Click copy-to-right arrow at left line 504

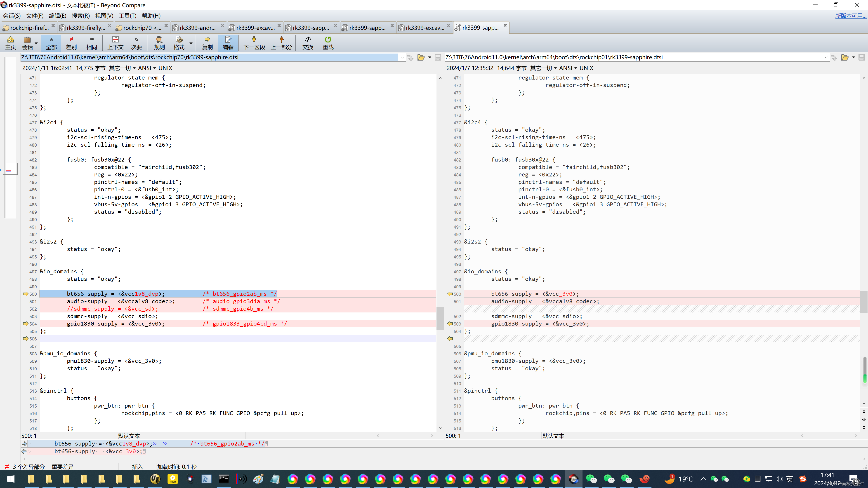click(25, 324)
